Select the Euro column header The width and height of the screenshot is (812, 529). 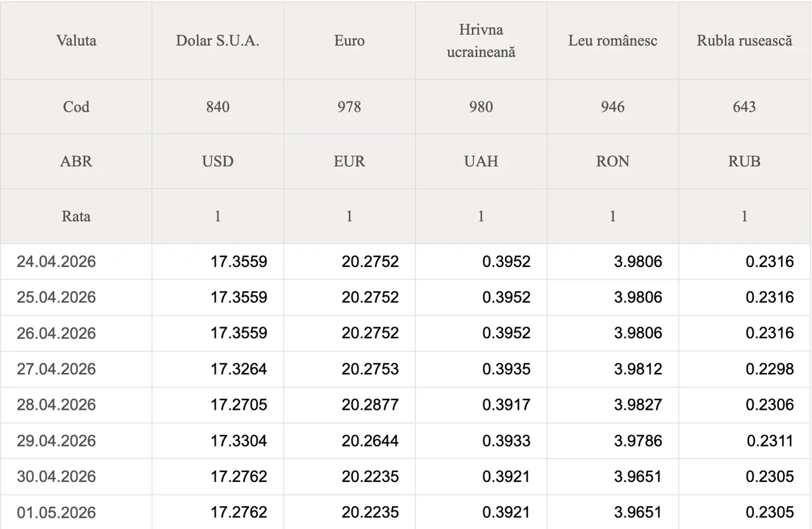[350, 41]
